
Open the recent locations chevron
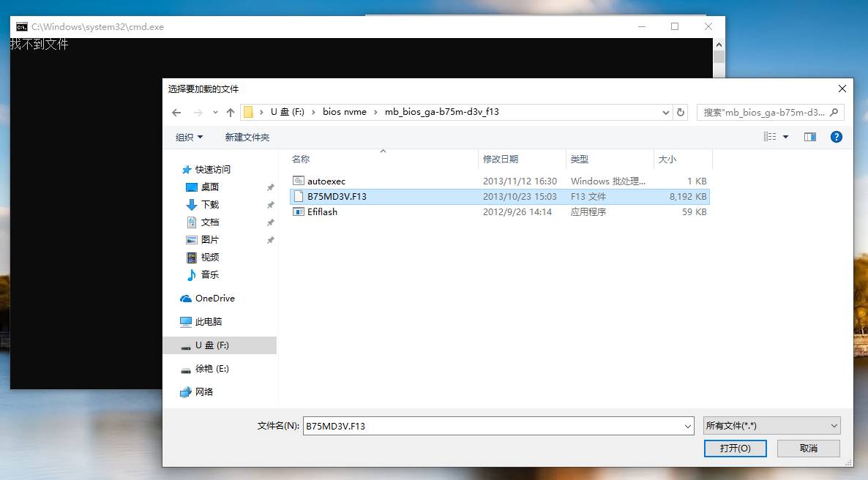215,113
